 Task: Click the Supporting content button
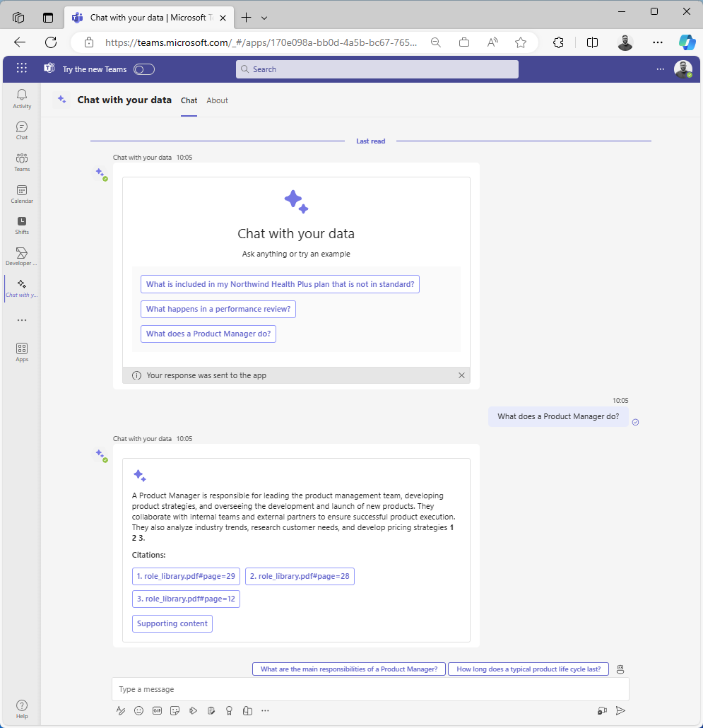(172, 623)
